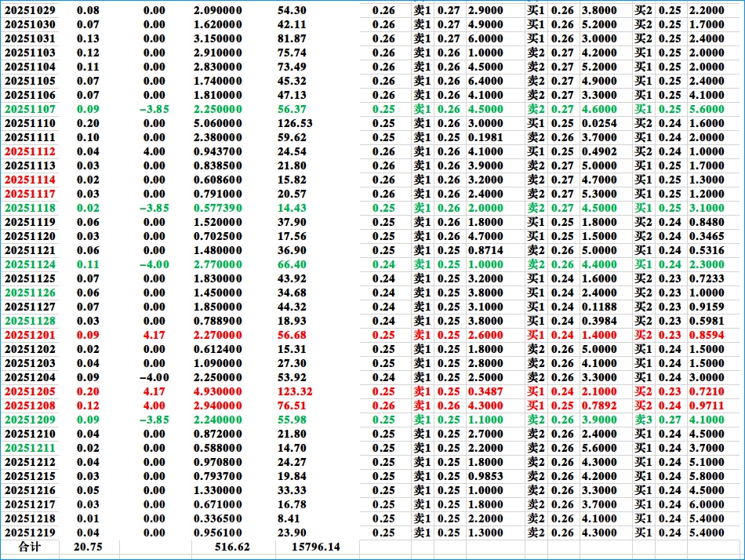The image size is (745, 560).
Task: Select the date cell 20251030
Action: click(30, 25)
